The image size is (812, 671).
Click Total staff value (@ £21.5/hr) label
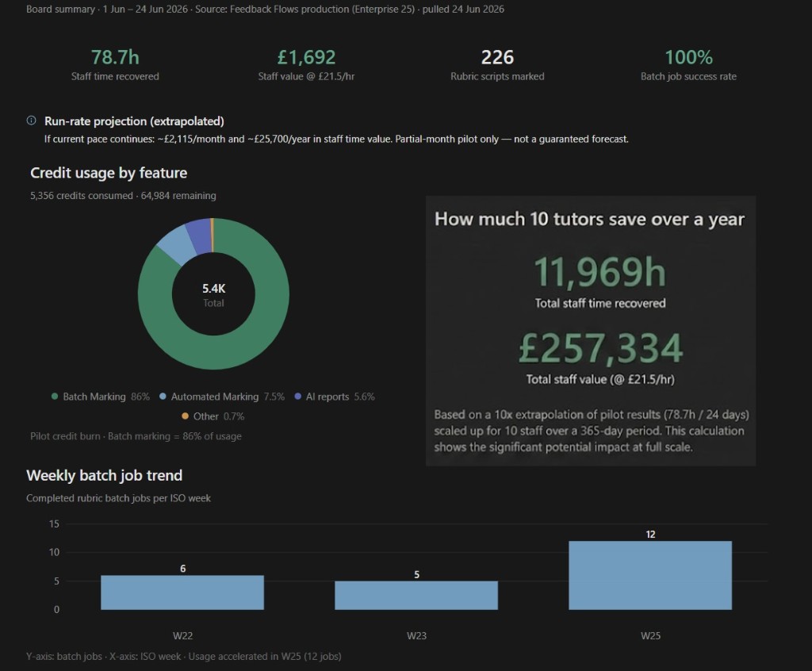pos(600,379)
